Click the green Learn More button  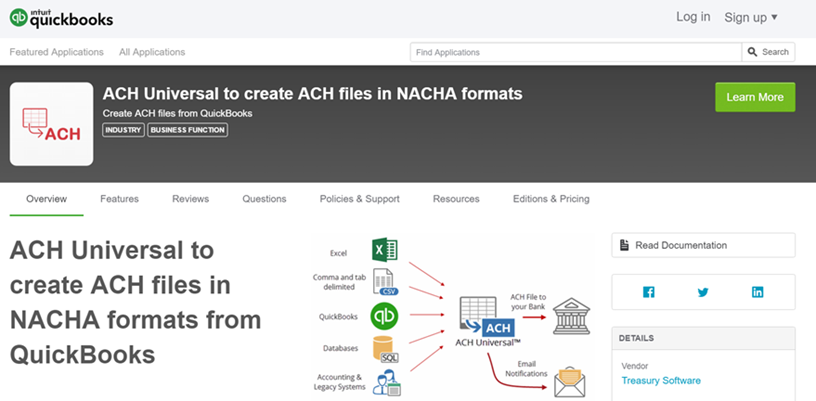coord(755,97)
